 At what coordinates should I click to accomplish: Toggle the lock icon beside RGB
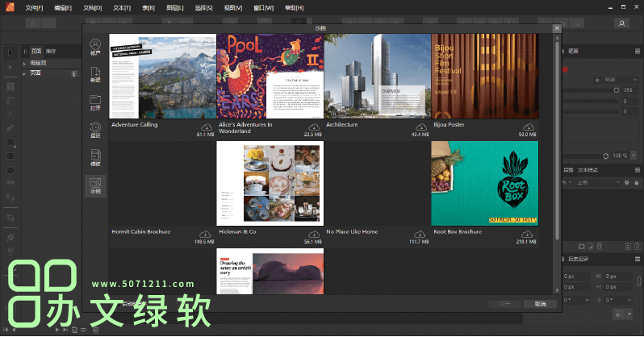[597, 80]
